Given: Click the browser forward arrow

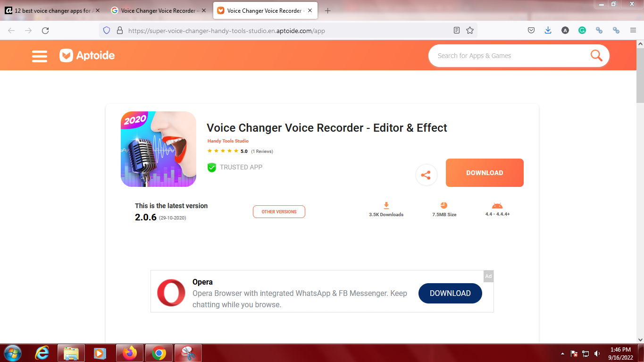Looking at the screenshot, I should 28,30.
